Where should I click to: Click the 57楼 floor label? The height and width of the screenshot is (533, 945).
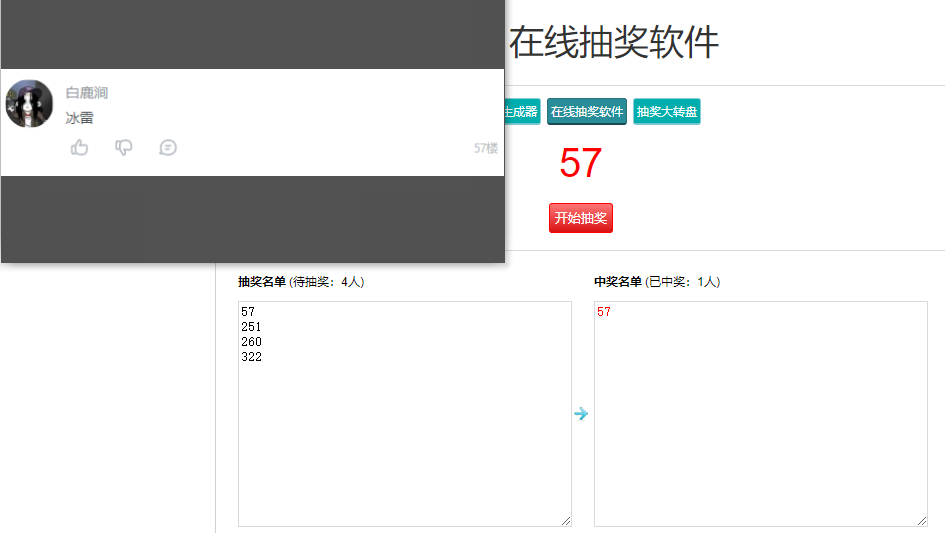coord(486,148)
